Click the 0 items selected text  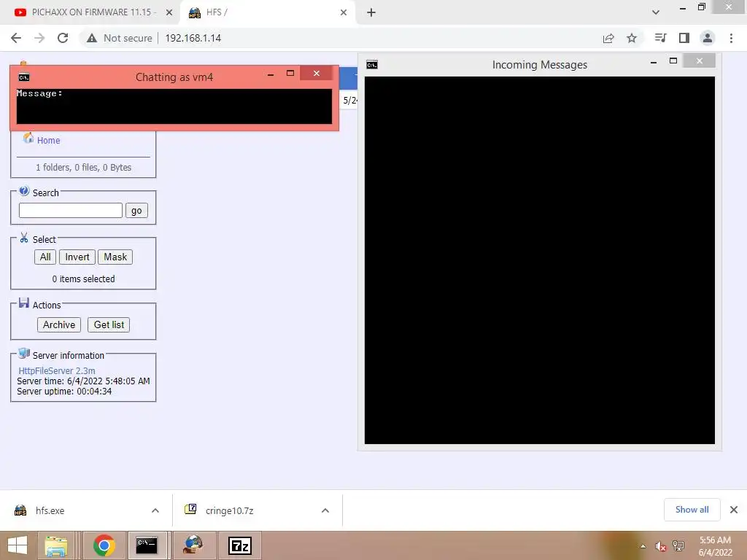tap(83, 279)
